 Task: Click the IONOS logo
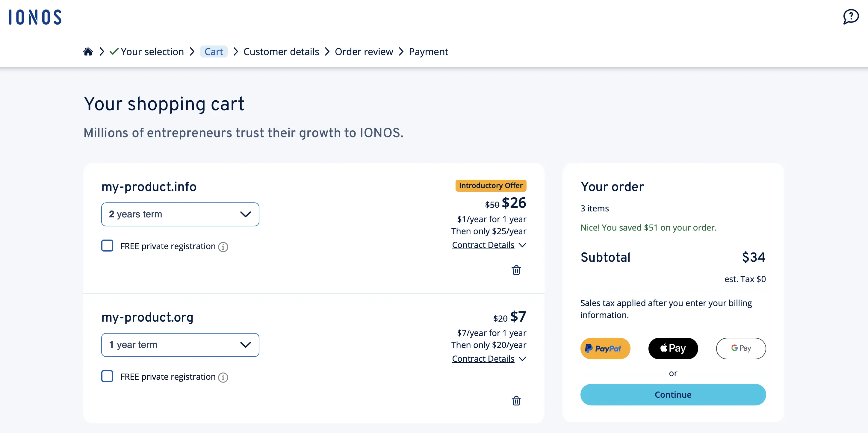[34, 17]
